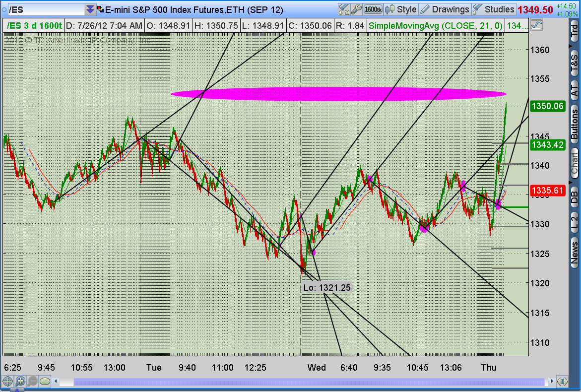Open the Style menu
Screen dimensions: 581x392
click(x=401, y=9)
